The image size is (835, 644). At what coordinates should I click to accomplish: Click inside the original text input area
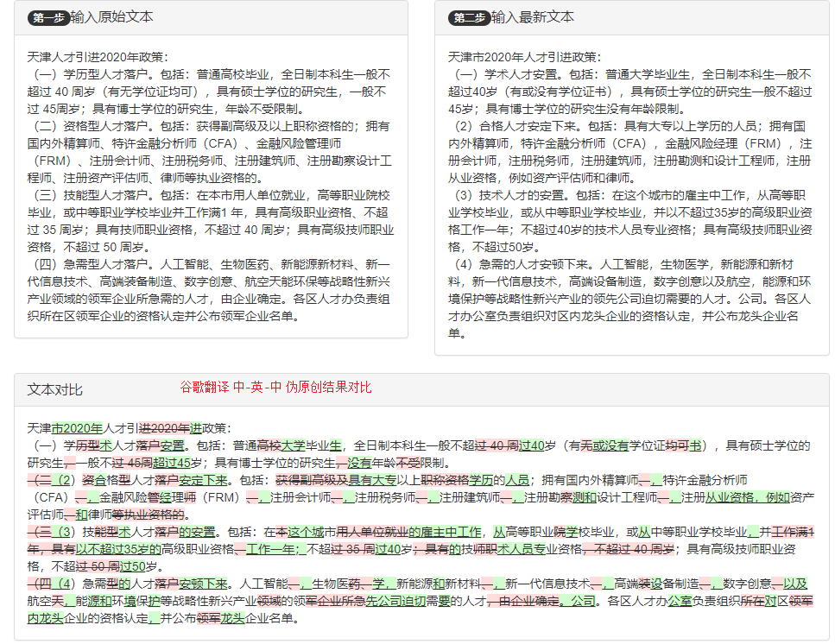211,186
